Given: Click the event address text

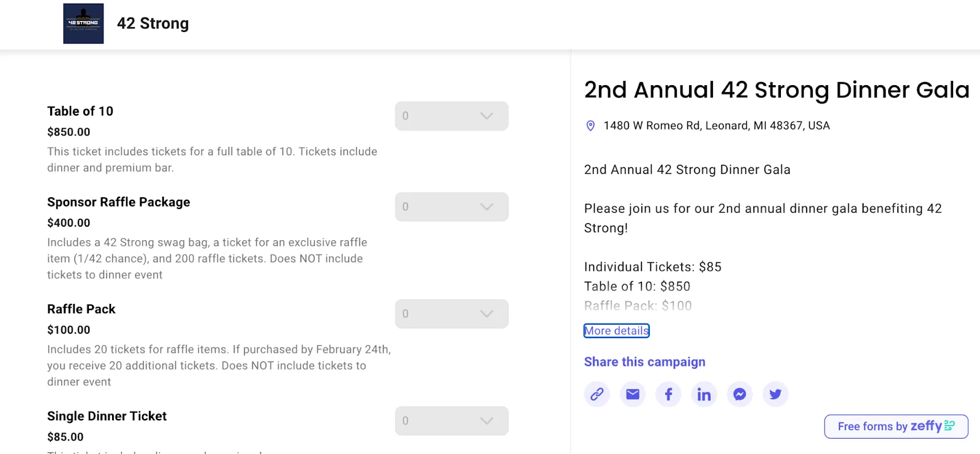Looking at the screenshot, I should pos(717,126).
